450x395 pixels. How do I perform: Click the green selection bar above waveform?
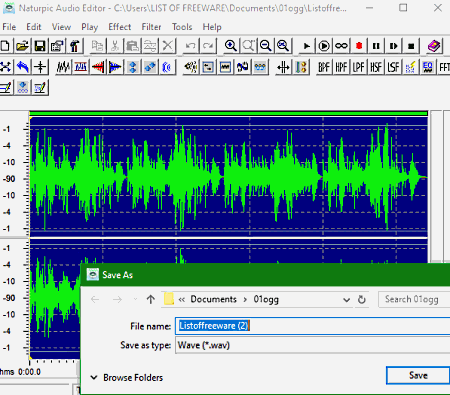click(x=229, y=114)
